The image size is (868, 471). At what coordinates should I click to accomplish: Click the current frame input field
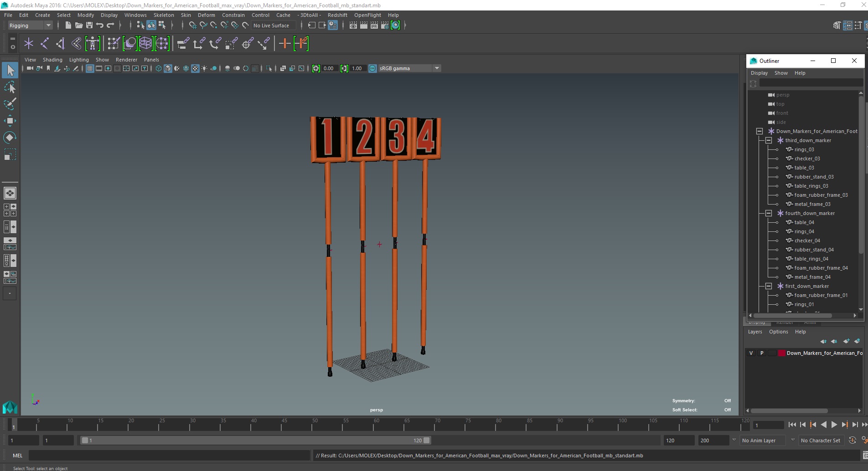(768, 425)
